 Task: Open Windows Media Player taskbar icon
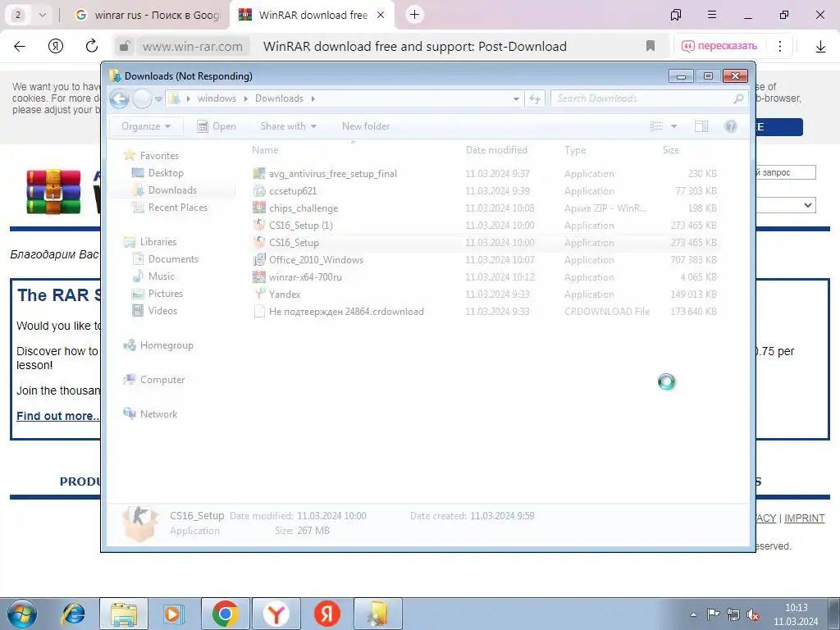click(174, 614)
